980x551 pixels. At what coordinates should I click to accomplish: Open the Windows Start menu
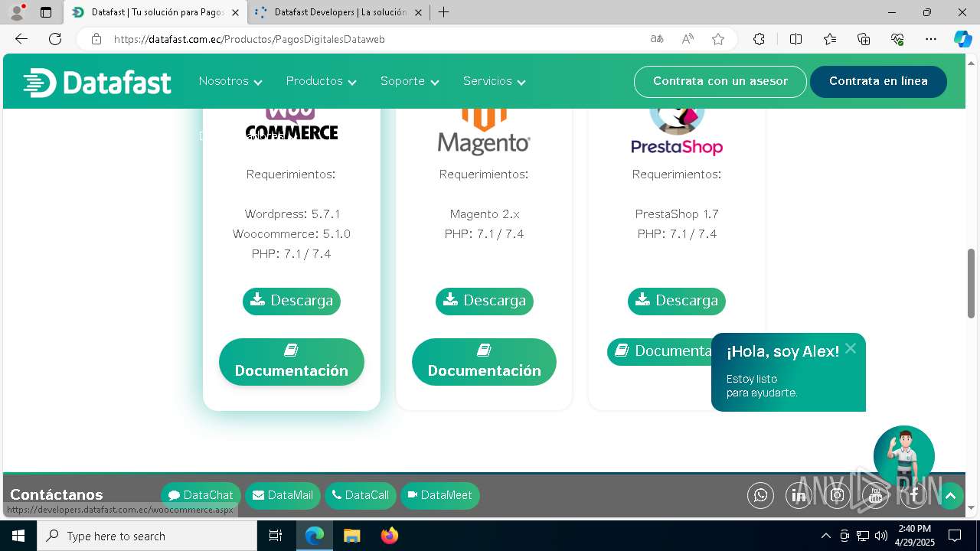pos(18,536)
